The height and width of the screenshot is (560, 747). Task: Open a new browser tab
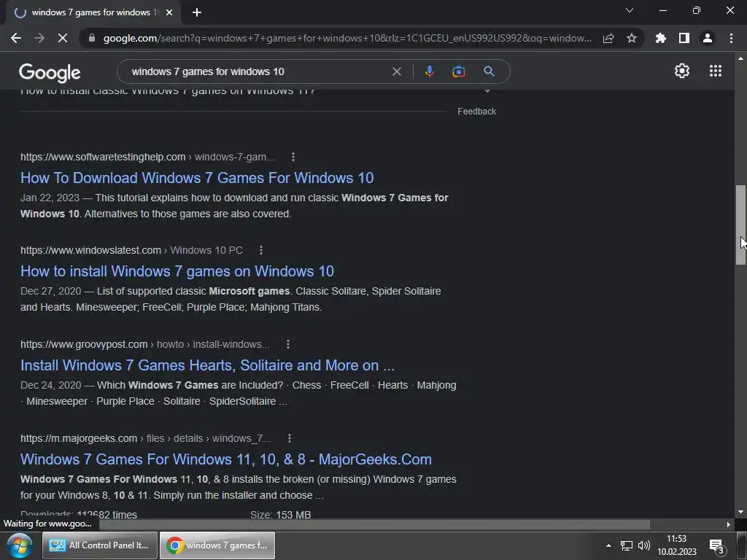tap(197, 12)
